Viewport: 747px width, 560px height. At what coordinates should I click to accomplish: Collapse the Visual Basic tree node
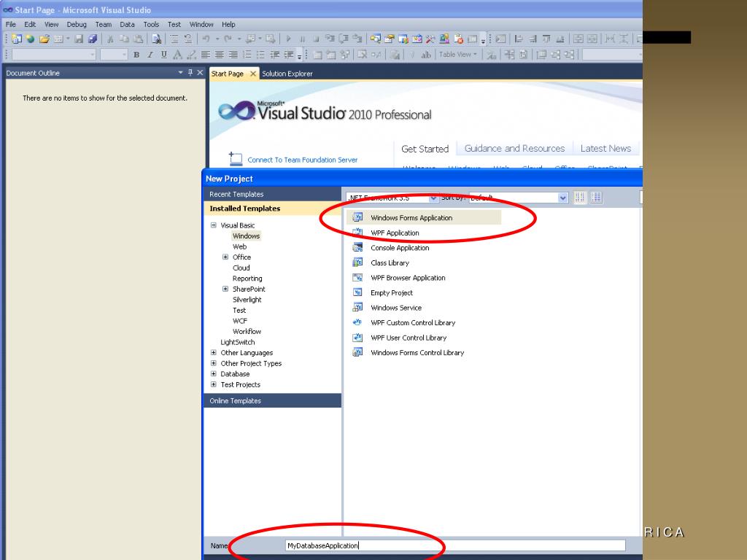[214, 225]
